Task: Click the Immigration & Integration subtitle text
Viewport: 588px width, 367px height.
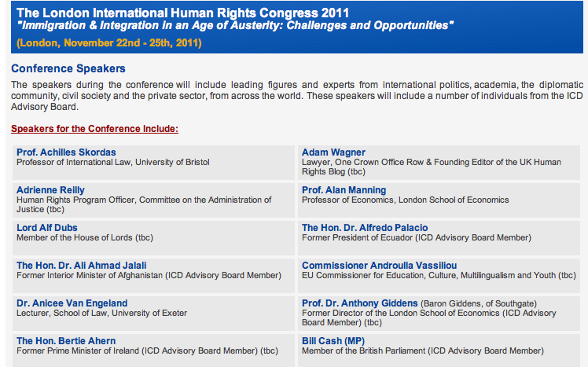Action: tap(234, 26)
